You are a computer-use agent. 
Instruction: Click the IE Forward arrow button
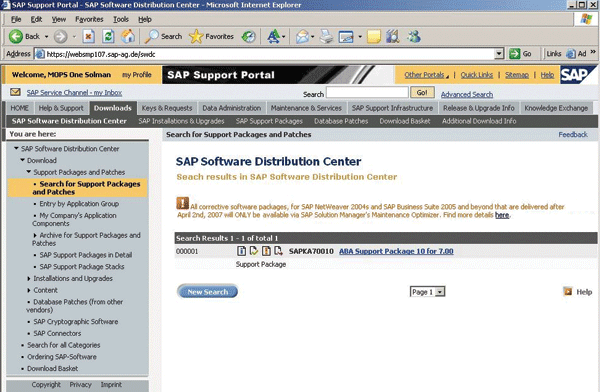click(60, 37)
